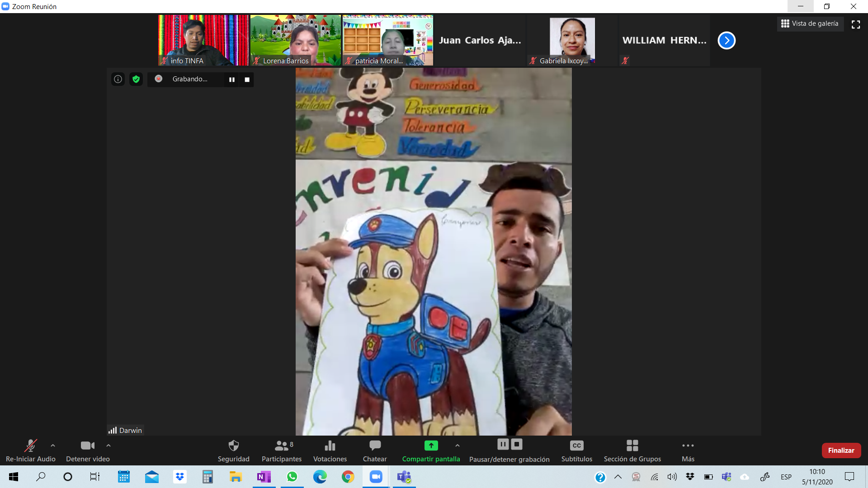Open the Seguridad shield icon
This screenshot has width=868, height=488.
[x=233, y=446]
